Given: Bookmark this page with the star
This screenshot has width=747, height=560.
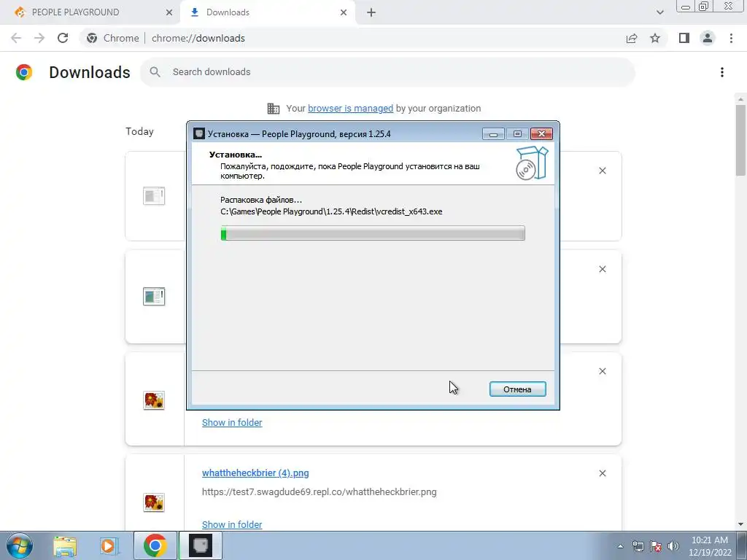Looking at the screenshot, I should point(655,38).
